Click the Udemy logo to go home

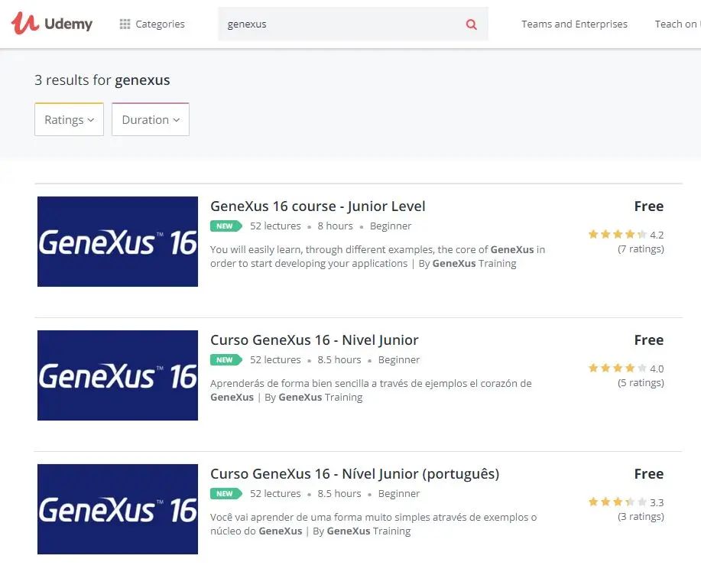[x=51, y=23]
